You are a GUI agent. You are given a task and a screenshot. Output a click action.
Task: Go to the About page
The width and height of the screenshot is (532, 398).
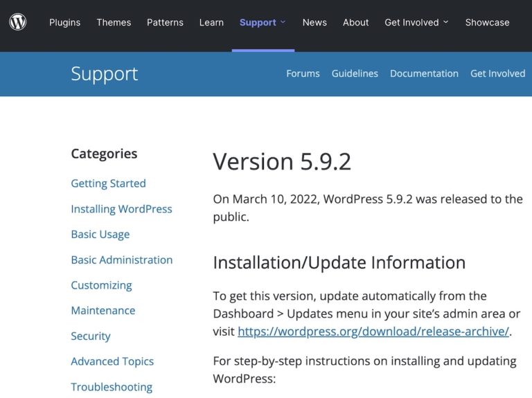click(355, 22)
